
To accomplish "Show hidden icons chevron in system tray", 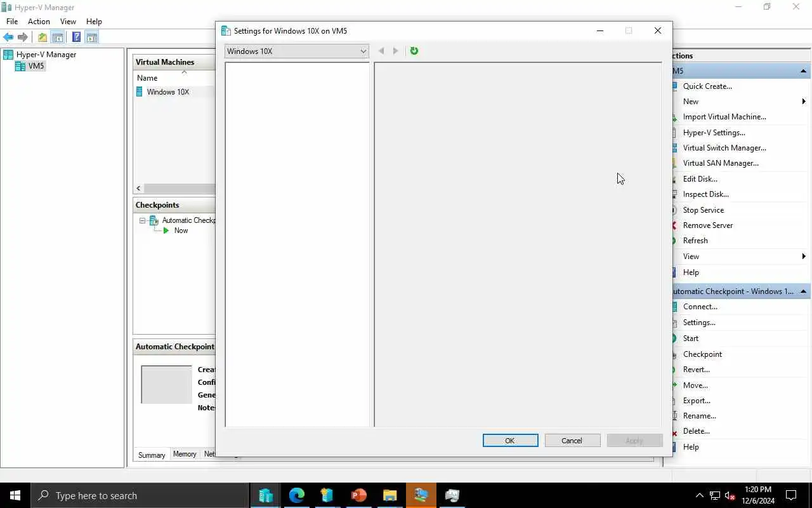I will point(699,495).
